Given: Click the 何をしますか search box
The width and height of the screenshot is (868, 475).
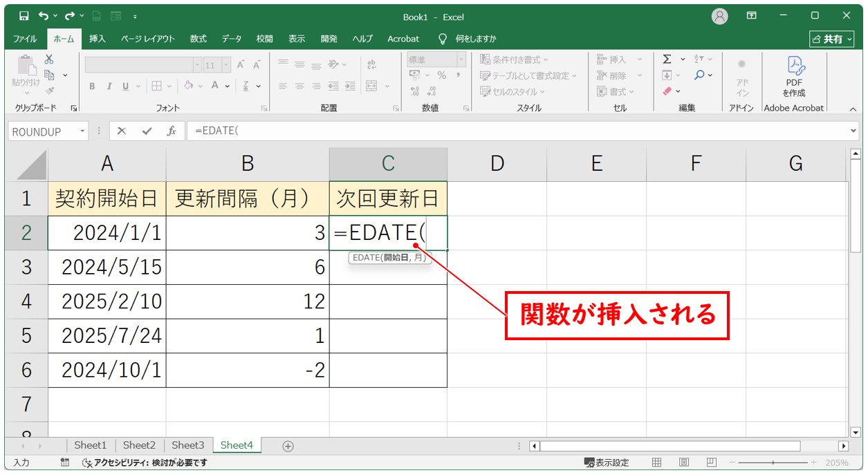Looking at the screenshot, I should click(x=476, y=39).
